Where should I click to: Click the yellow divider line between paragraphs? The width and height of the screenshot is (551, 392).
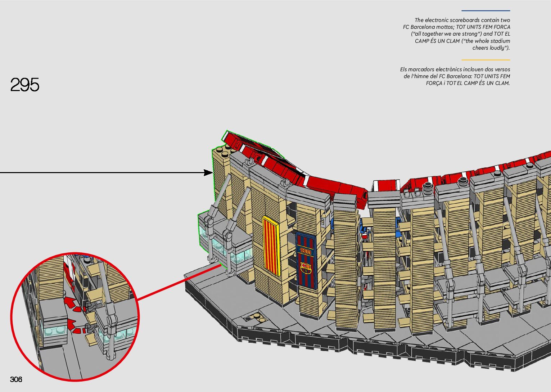click(x=485, y=60)
